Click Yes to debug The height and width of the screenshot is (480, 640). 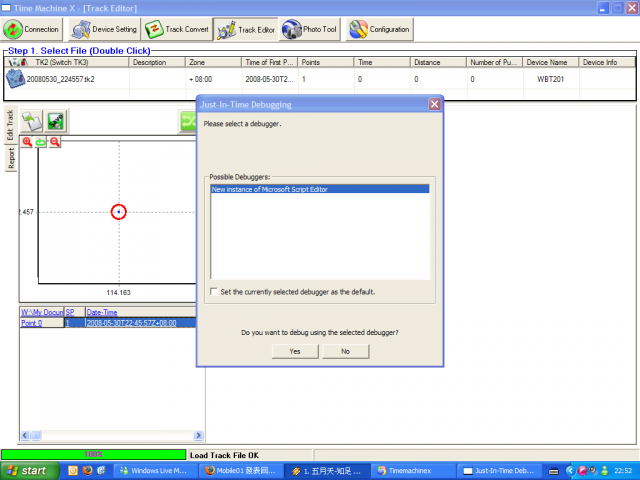(x=295, y=351)
